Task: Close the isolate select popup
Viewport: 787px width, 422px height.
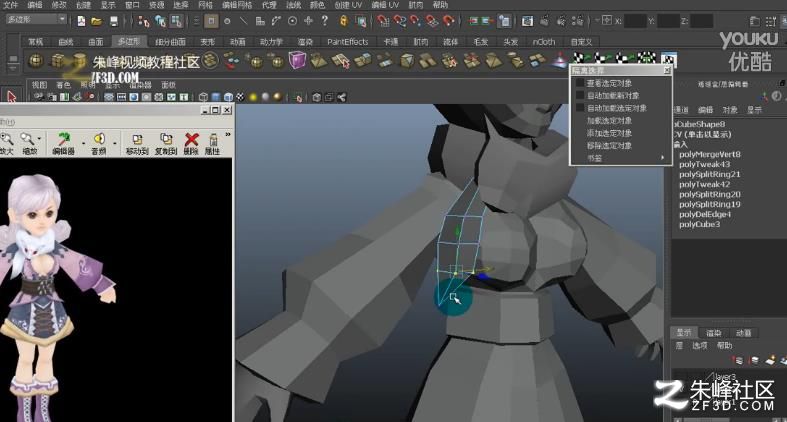Action: [667, 71]
